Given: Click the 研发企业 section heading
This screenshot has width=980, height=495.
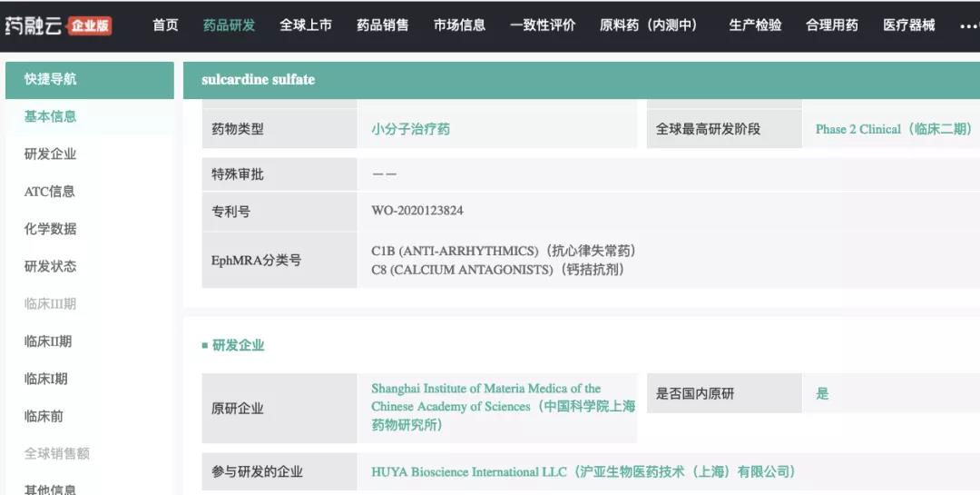Looking at the screenshot, I should point(238,345).
